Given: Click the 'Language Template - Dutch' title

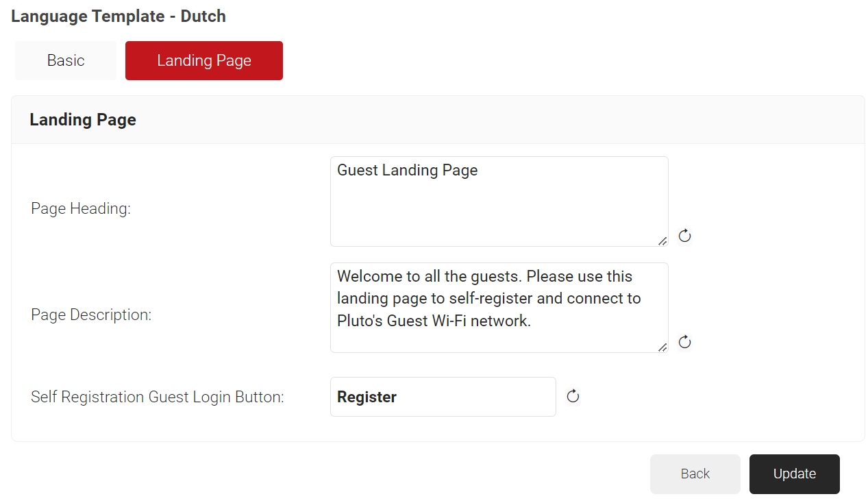Looking at the screenshot, I should [119, 16].
